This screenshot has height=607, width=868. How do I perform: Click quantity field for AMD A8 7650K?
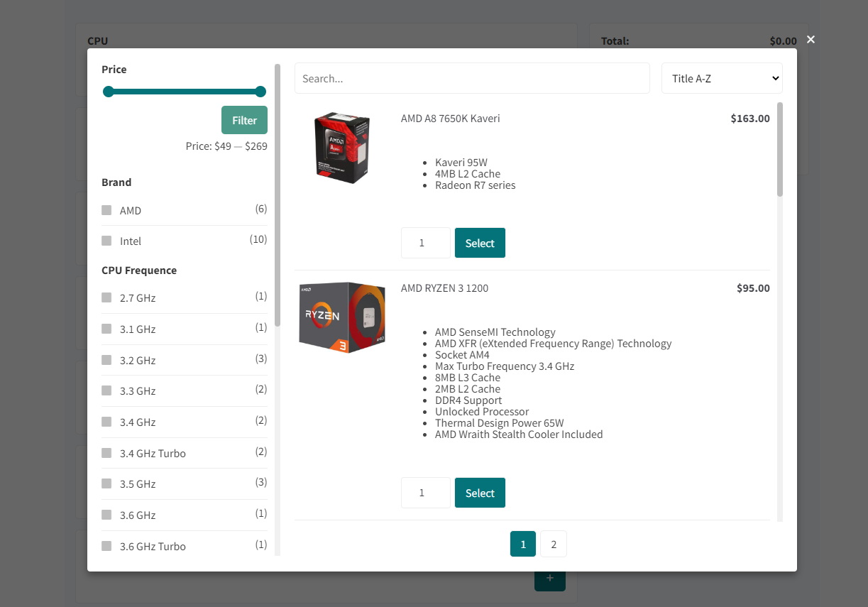pos(426,243)
